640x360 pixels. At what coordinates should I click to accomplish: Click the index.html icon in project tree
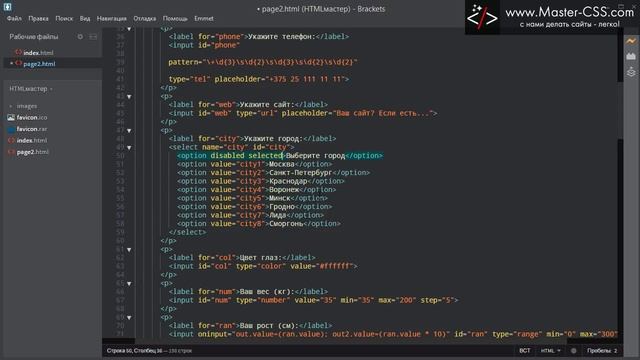11,140
